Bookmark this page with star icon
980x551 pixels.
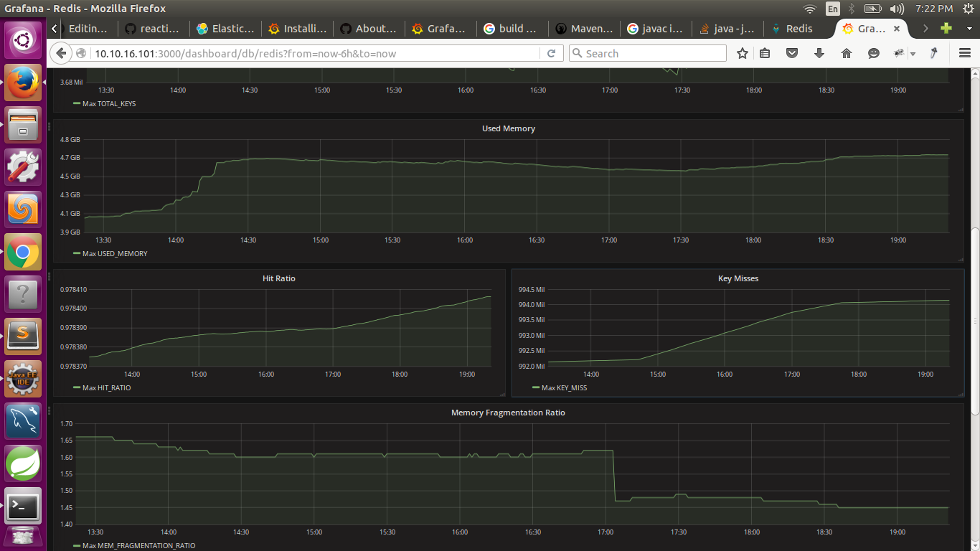coord(743,53)
